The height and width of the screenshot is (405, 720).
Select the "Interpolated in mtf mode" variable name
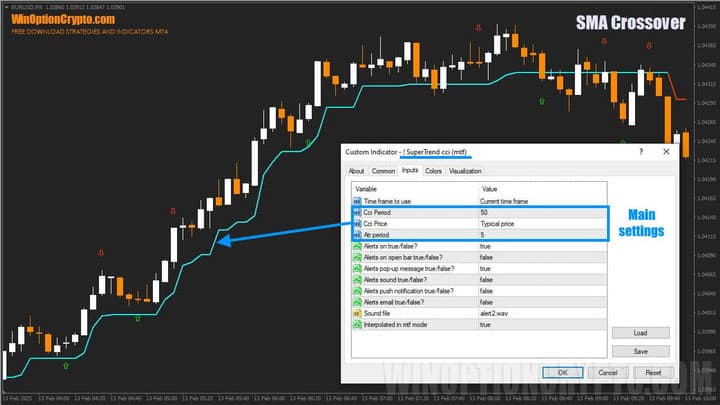click(395, 324)
